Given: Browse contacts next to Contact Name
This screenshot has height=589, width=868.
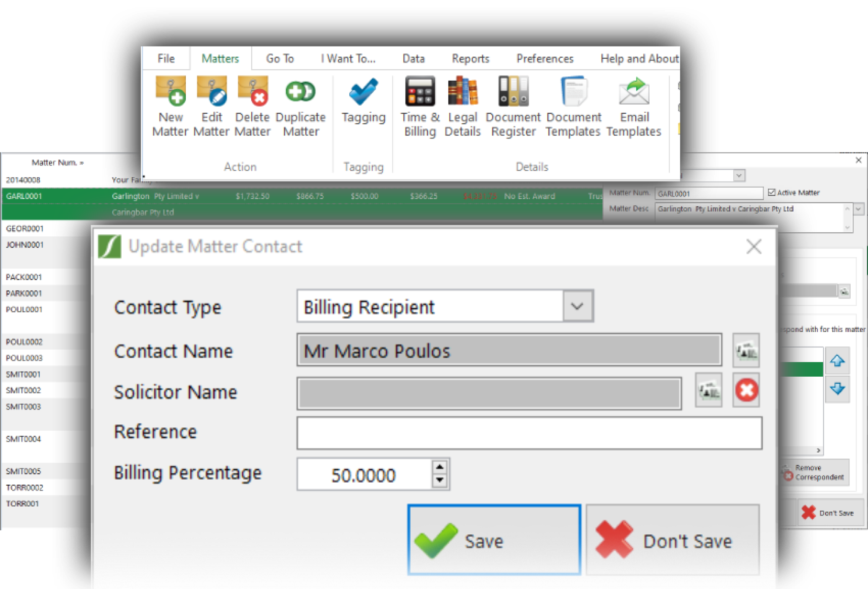Looking at the screenshot, I should [746, 350].
